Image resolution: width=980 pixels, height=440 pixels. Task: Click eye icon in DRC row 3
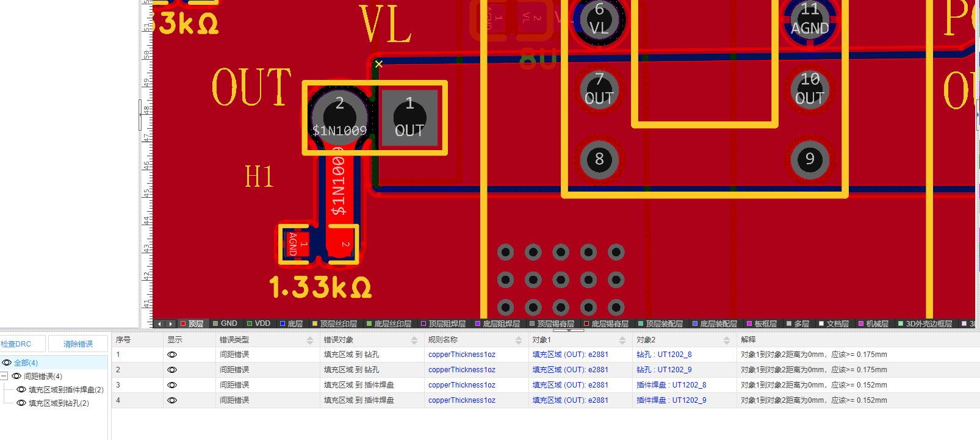pyautogui.click(x=172, y=385)
